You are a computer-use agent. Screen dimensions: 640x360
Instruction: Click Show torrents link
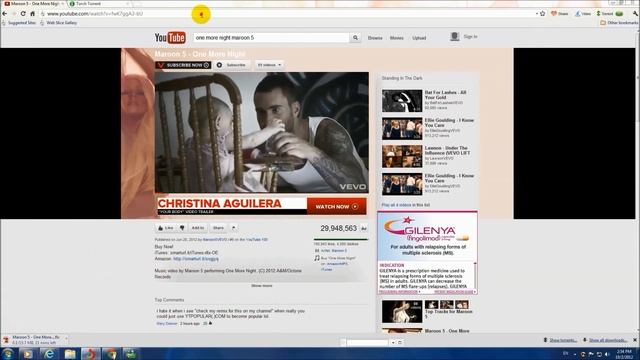click(562, 340)
